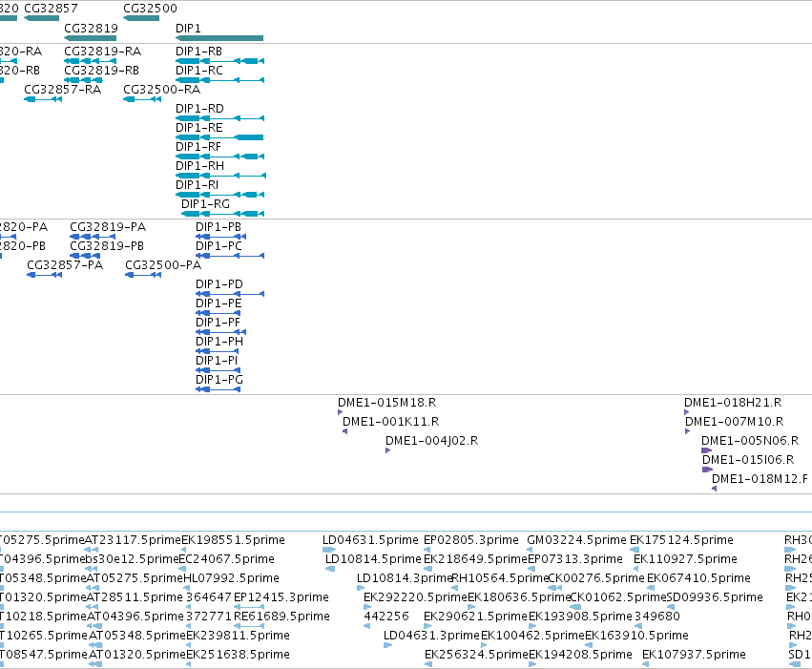812x669 pixels.
Task: Select the DME1-018H21.R feature label
Action: pyautogui.click(x=733, y=403)
